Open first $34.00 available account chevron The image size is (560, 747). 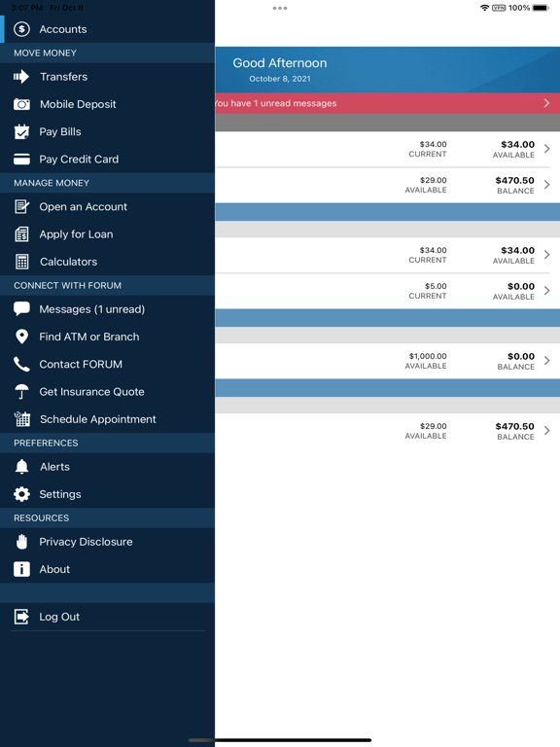pyautogui.click(x=546, y=149)
